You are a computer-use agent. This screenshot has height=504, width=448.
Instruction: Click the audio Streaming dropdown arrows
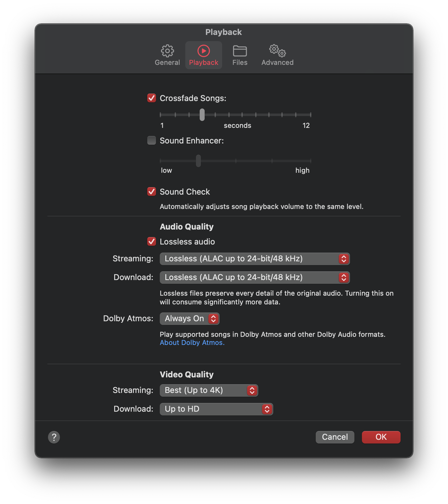pyautogui.click(x=344, y=259)
